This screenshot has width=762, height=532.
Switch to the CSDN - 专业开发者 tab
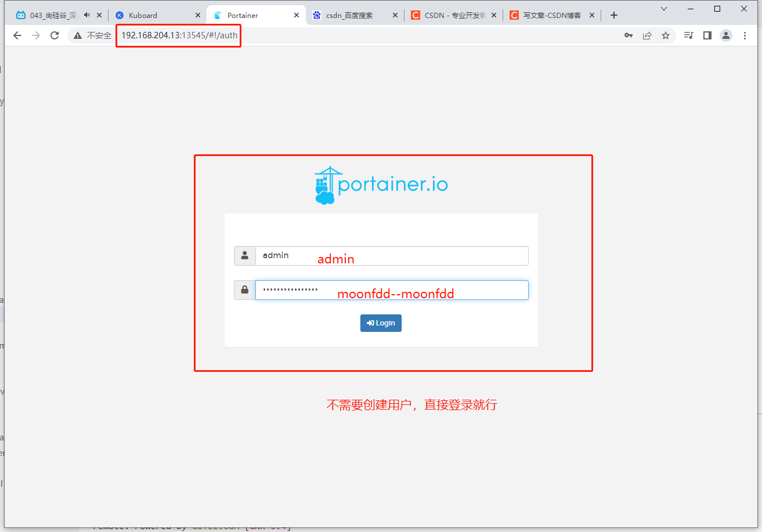pyautogui.click(x=453, y=15)
